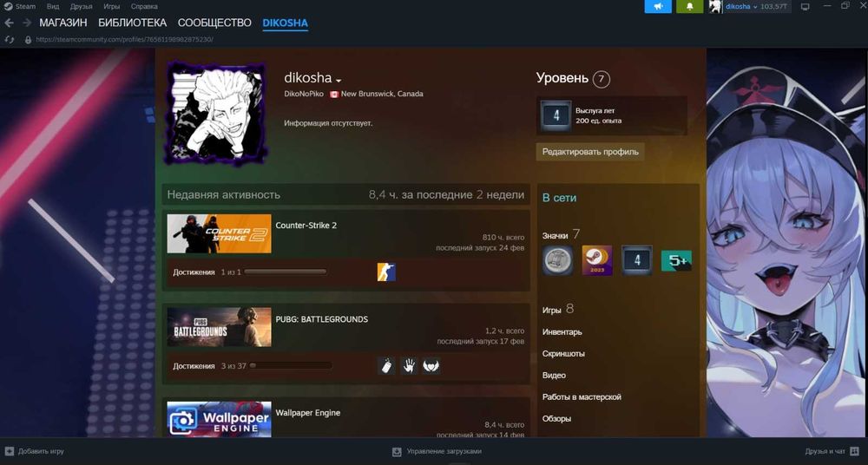Open the Steam 2023 badge
Screen dimensions: 868x465
click(x=597, y=260)
